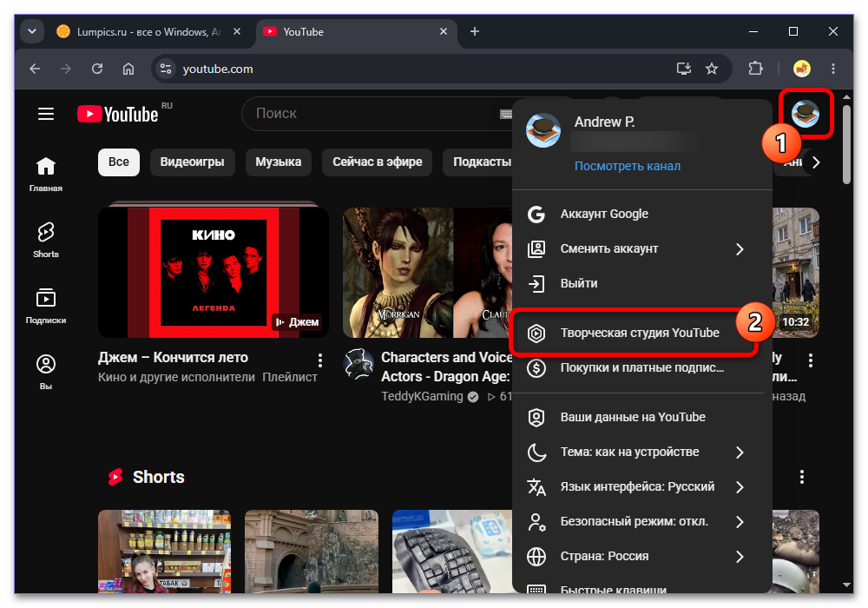The width and height of the screenshot is (868, 608).
Task: Open the on-screen keyboard icon in search
Action: pos(505,114)
